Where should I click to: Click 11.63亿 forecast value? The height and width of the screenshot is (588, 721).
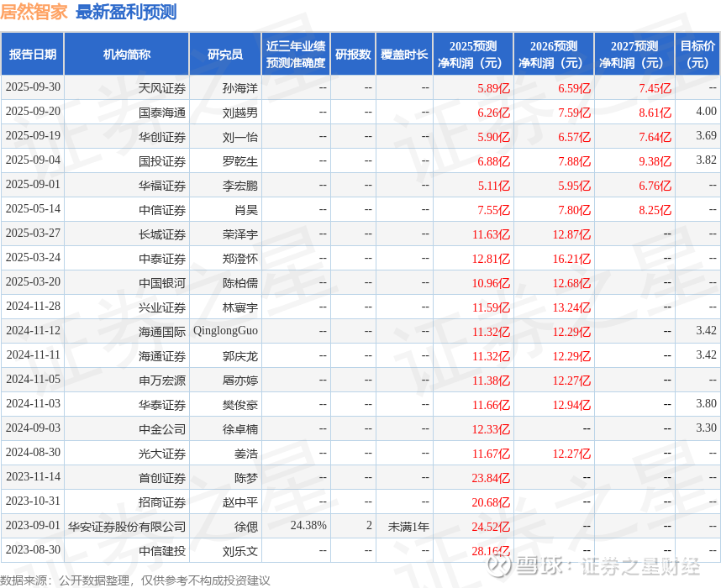click(x=491, y=234)
